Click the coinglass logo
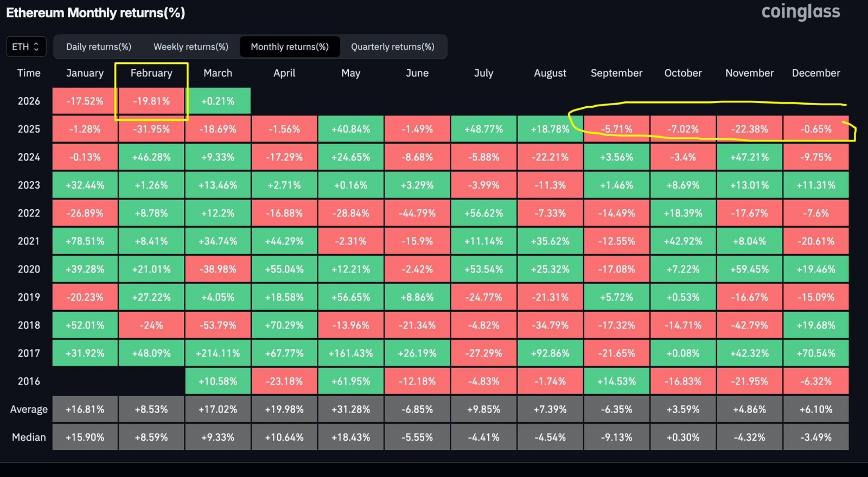The image size is (868, 477). (800, 12)
